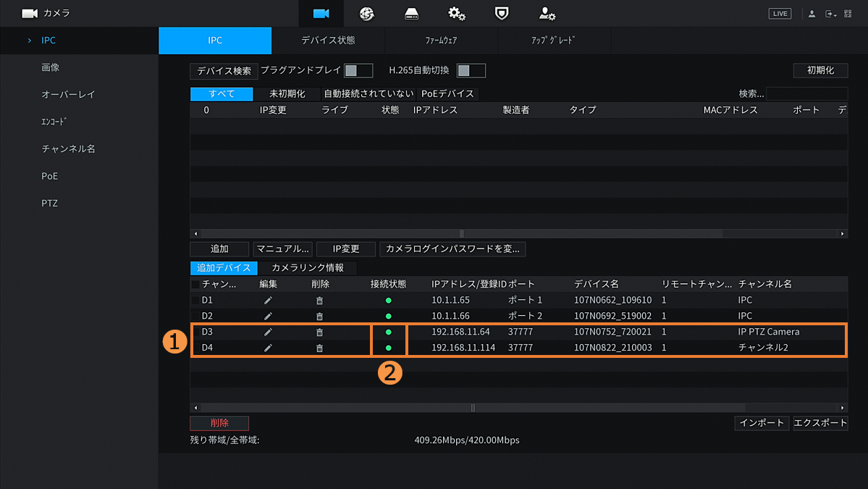This screenshot has width=868, height=489.
Task: Toggle the プラグアンドプレイ switch
Action: pyautogui.click(x=358, y=70)
